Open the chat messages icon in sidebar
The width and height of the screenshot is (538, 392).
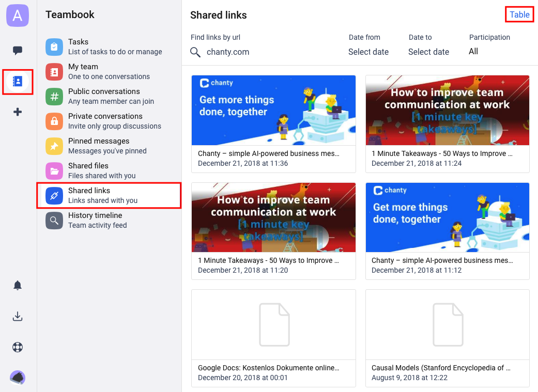[x=18, y=51]
